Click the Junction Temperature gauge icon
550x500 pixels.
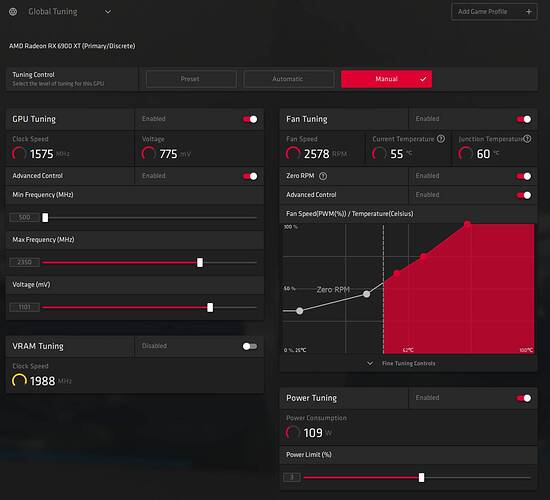[465, 154]
